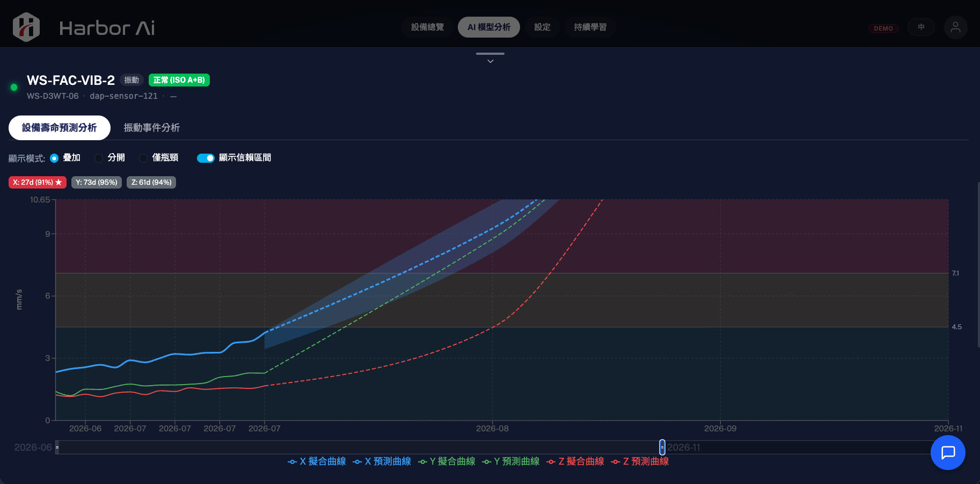
Task: Toggle Z 擬合曲線 legend series
Action: click(x=575, y=461)
